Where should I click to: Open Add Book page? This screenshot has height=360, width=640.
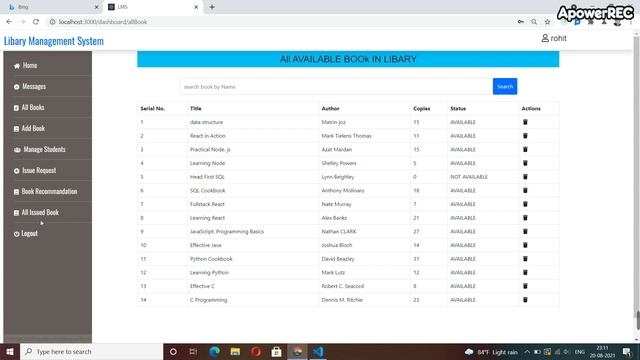point(29,129)
